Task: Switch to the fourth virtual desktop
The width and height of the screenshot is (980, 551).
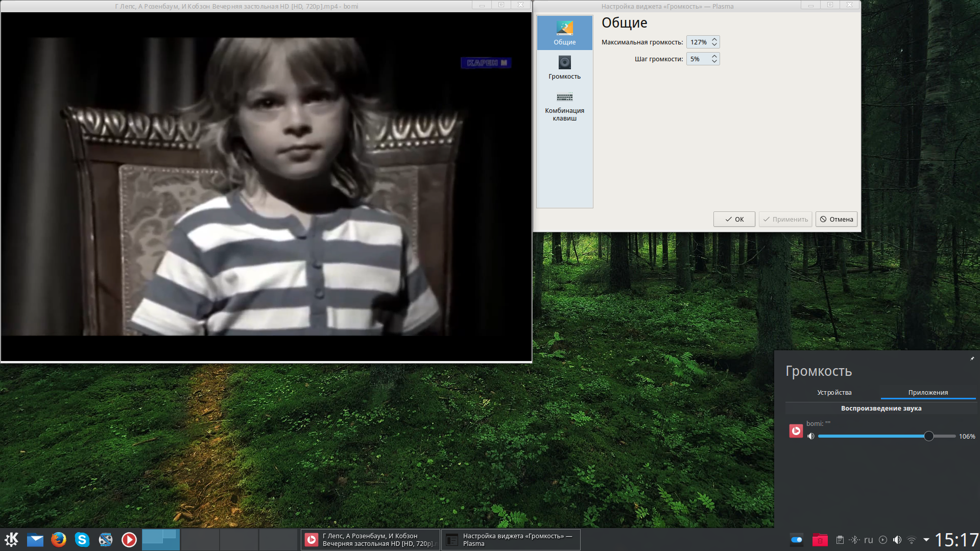Action: click(278, 539)
